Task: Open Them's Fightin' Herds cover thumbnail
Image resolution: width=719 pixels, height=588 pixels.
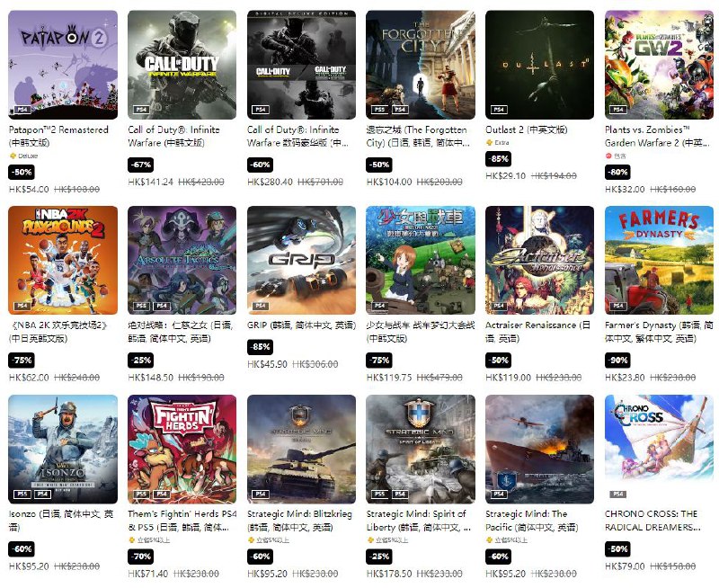Action: coord(182,449)
